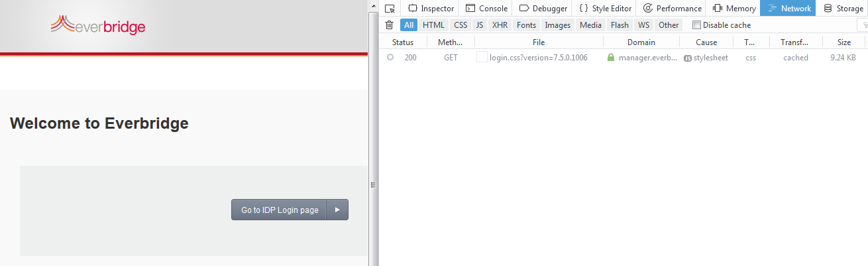Filter requests by Media
Screen dimensions: 868x266
point(590,25)
